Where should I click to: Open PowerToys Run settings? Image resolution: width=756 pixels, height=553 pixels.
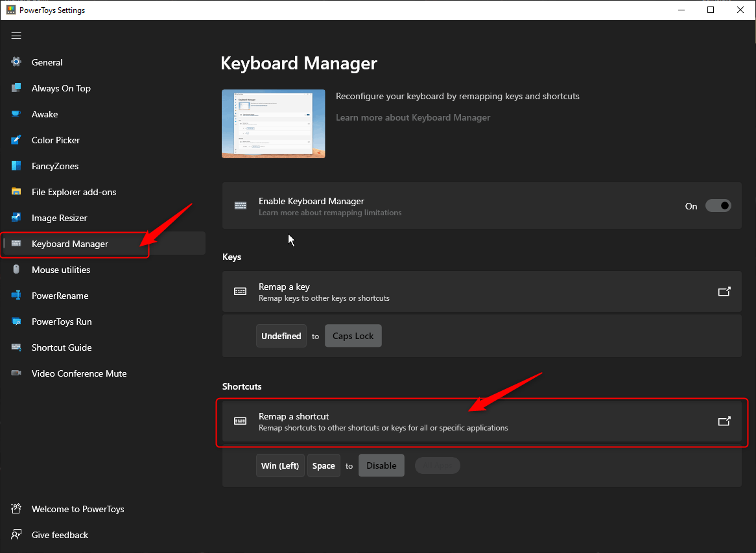[x=102, y=322]
